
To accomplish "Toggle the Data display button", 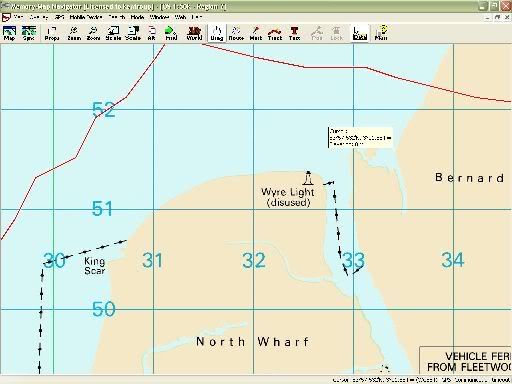I will [x=360, y=33].
